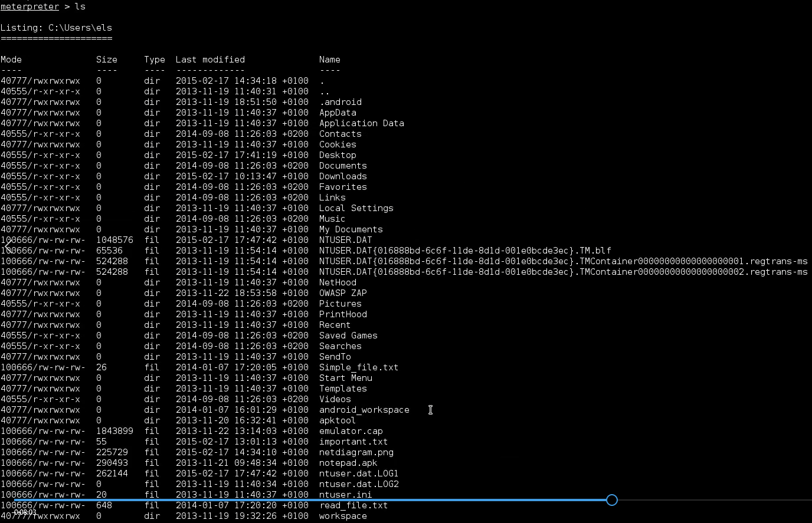812x523 pixels.
Task: Select the 'Desktop' directory name
Action: (338, 155)
